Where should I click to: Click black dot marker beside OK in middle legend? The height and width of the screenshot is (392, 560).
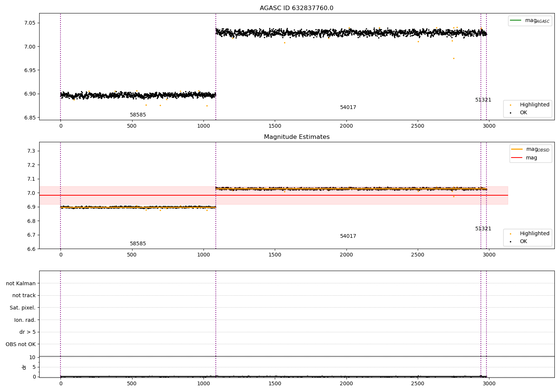point(510,242)
